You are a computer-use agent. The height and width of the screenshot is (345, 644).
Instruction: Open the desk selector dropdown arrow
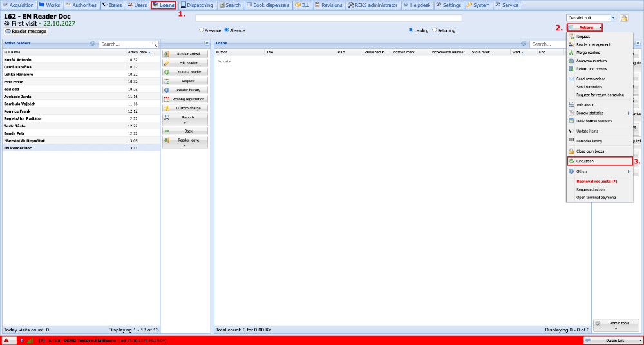coord(614,18)
